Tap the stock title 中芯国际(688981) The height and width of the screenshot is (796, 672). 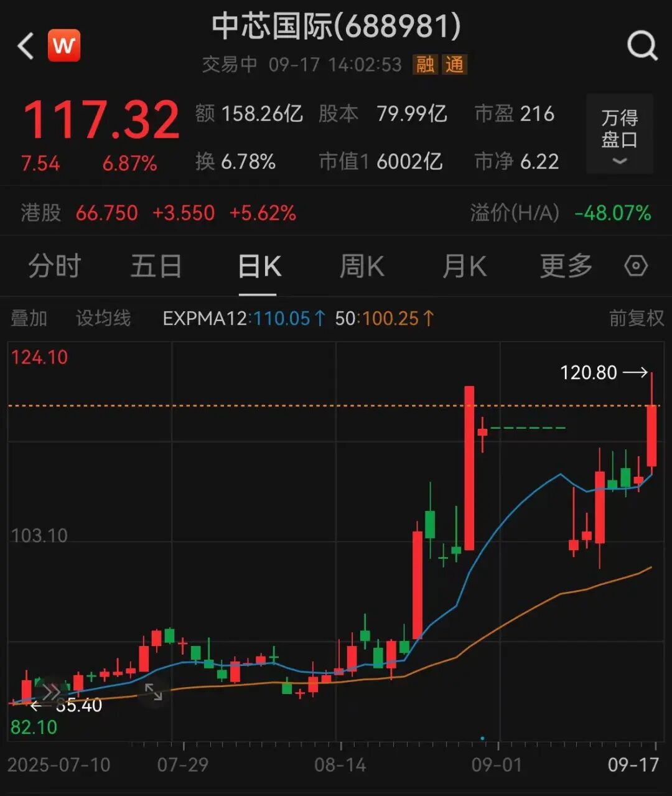336,26
